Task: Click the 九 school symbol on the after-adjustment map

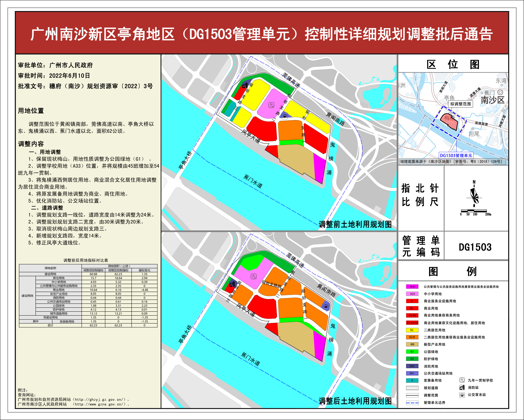Action: (254, 276)
